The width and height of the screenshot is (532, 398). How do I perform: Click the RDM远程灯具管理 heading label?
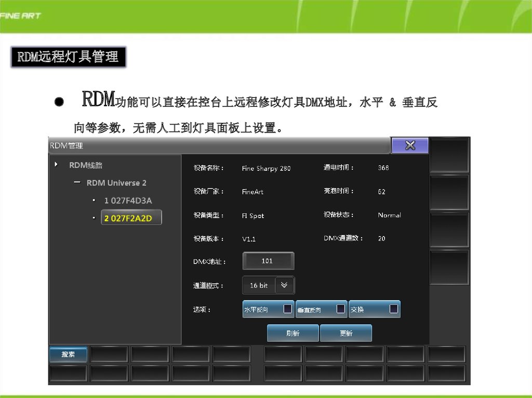tap(68, 57)
